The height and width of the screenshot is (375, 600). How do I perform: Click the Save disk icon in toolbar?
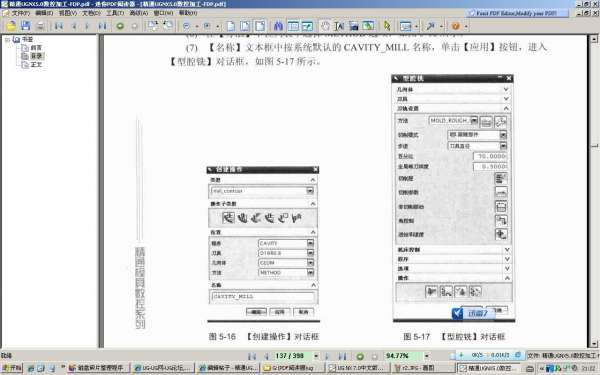click(x=25, y=26)
